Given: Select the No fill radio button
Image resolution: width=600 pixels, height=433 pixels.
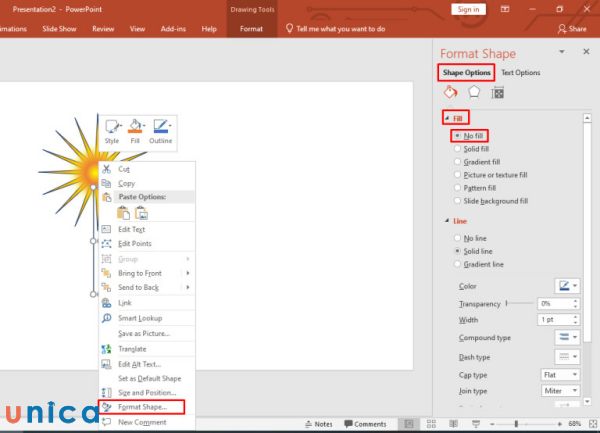Looking at the screenshot, I should click(x=458, y=135).
